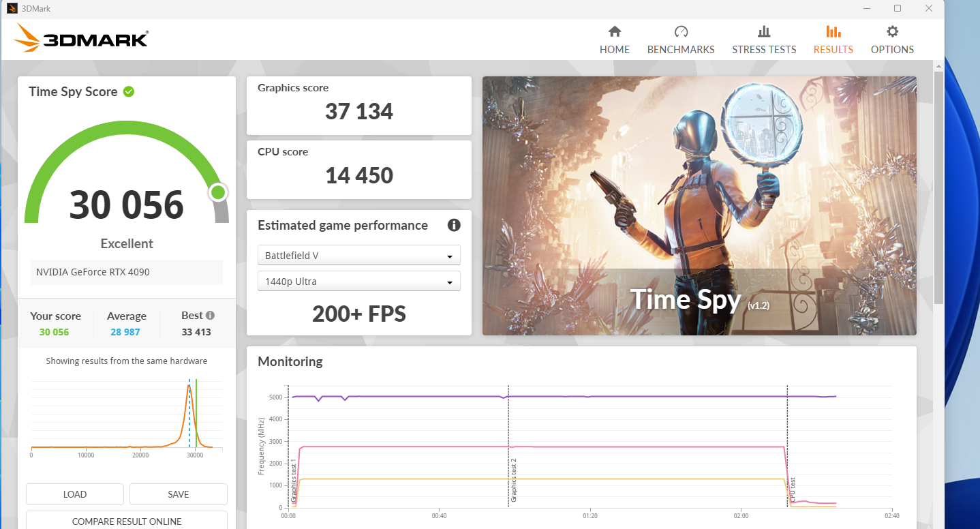Click Your score value 30 056
Viewport: 980px width, 529px height.
[54, 332]
